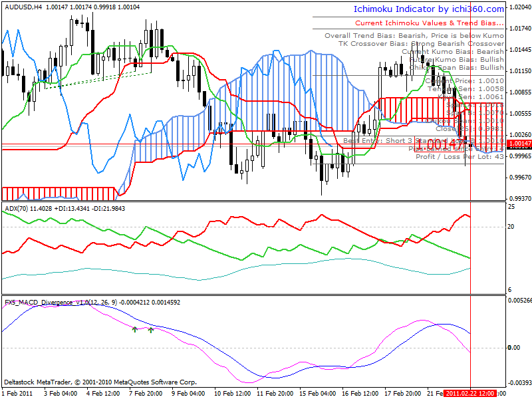The image size is (532, 399).
Task: Select the 15 Feb 04:00 time axis label
Action: coord(318,394)
